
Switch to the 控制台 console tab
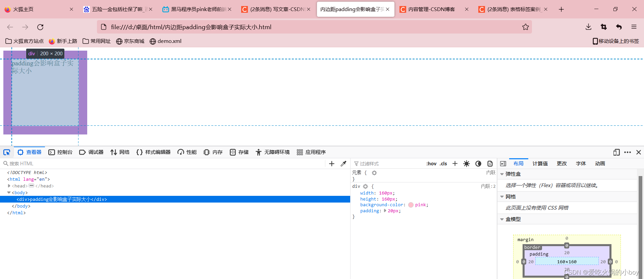tap(60, 152)
